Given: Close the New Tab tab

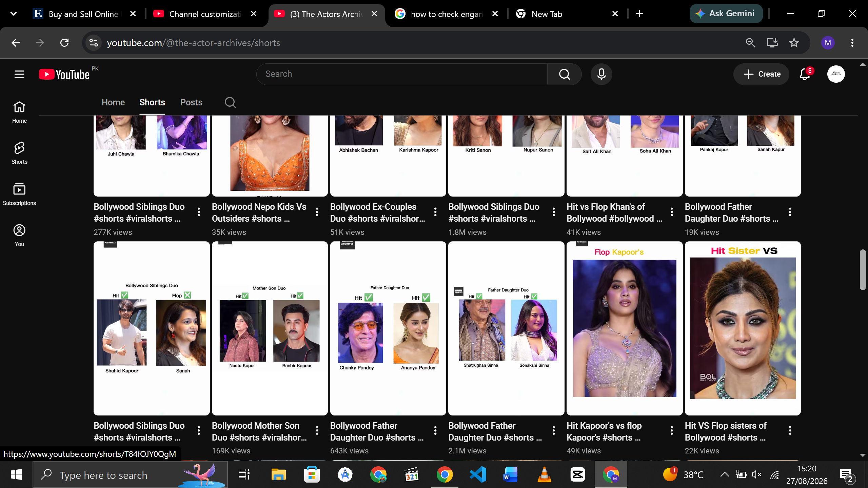Looking at the screenshot, I should [x=615, y=14].
